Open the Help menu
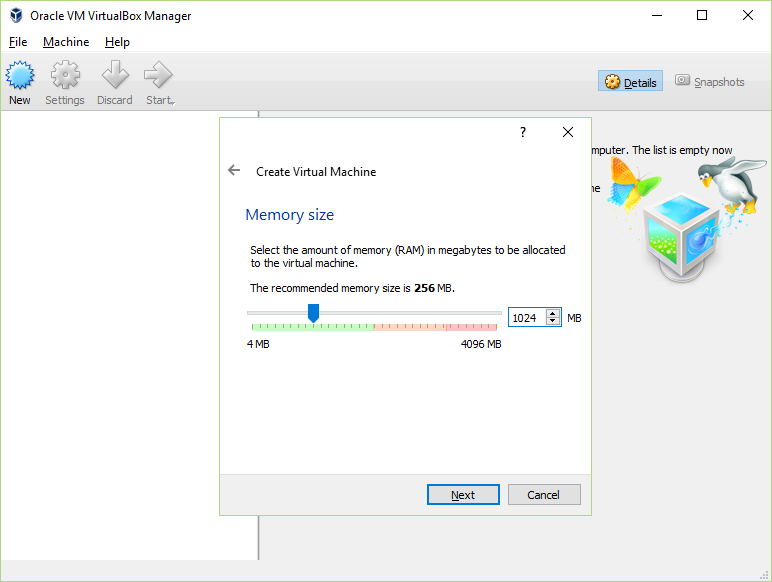 pyautogui.click(x=117, y=42)
